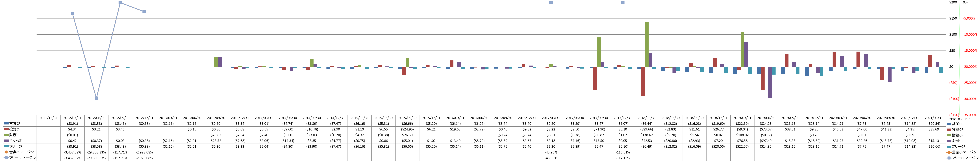Click the square marker above 2017/12/31 column
The width and height of the screenshot is (980, 161).
click(623, 3)
